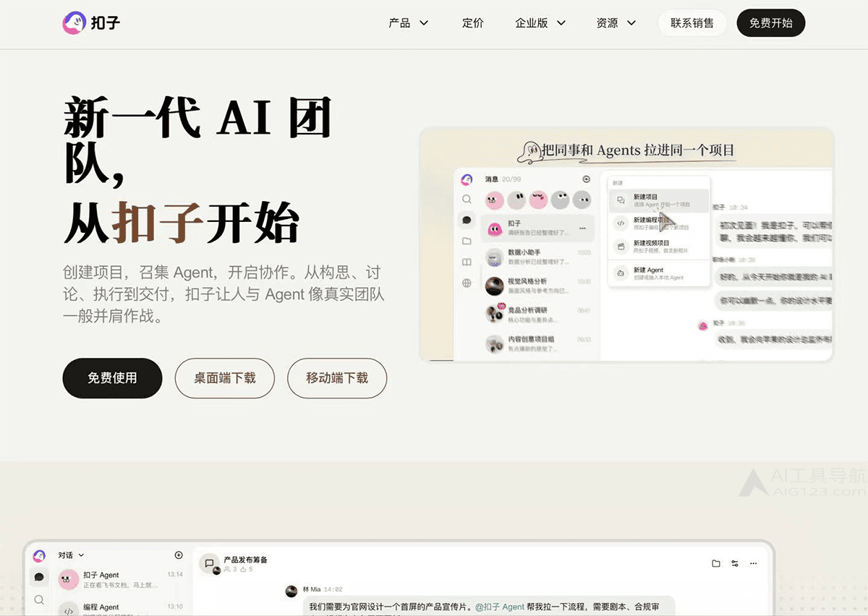The width and height of the screenshot is (868, 616).
Task: Click the 产品发布筹备 project chat icon
Action: click(210, 563)
